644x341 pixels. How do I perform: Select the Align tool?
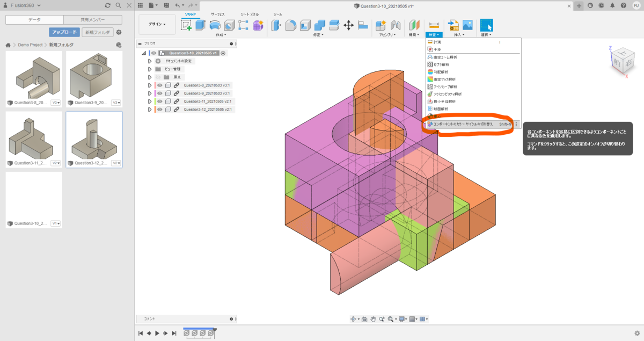362,25
